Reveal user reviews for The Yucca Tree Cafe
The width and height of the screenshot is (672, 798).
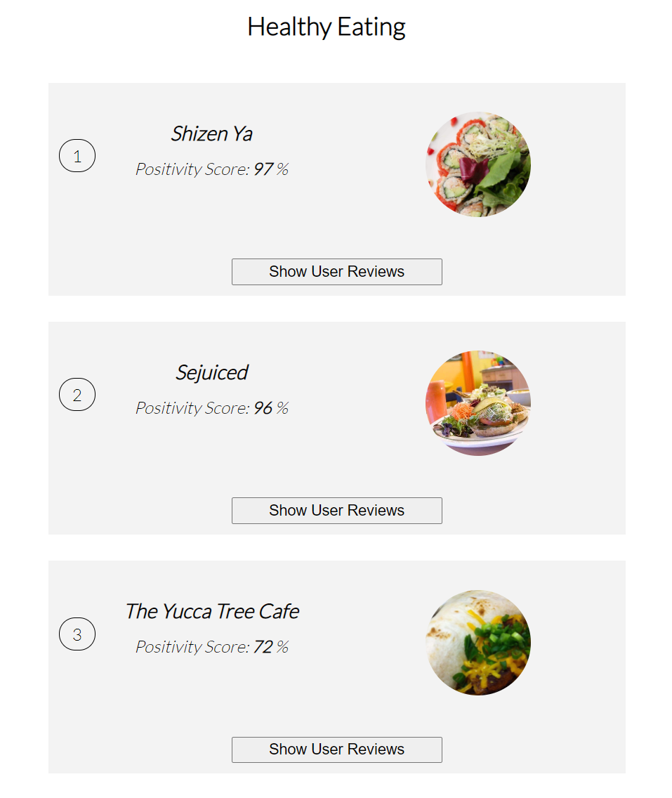point(337,750)
